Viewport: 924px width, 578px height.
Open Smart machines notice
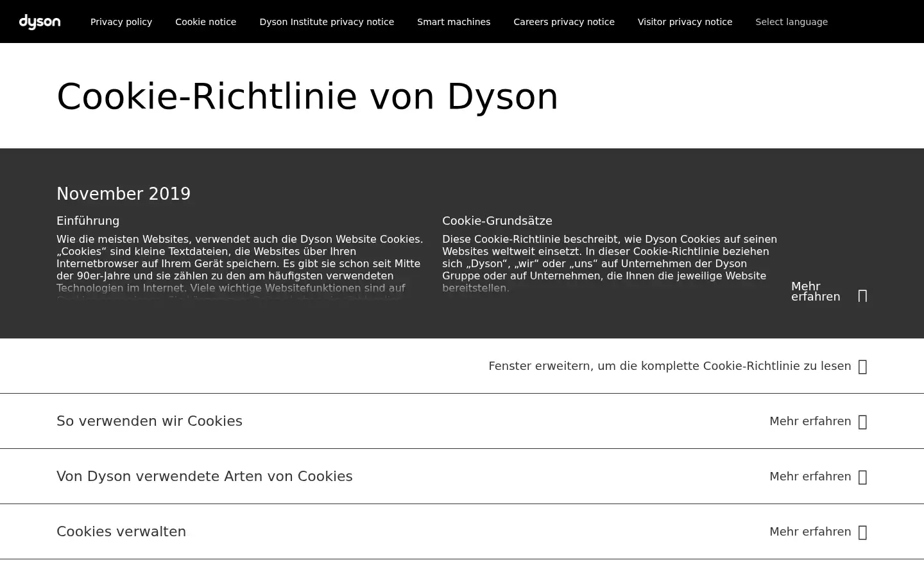[x=454, y=22]
